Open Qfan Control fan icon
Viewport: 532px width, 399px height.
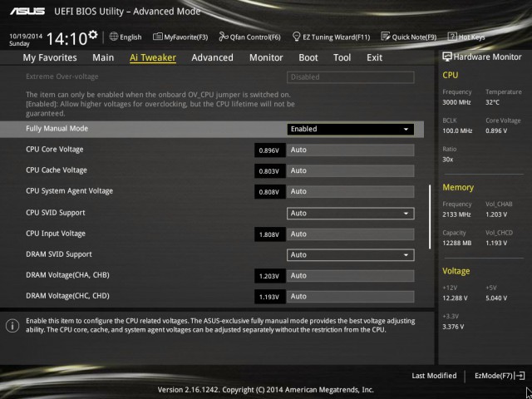(x=224, y=37)
